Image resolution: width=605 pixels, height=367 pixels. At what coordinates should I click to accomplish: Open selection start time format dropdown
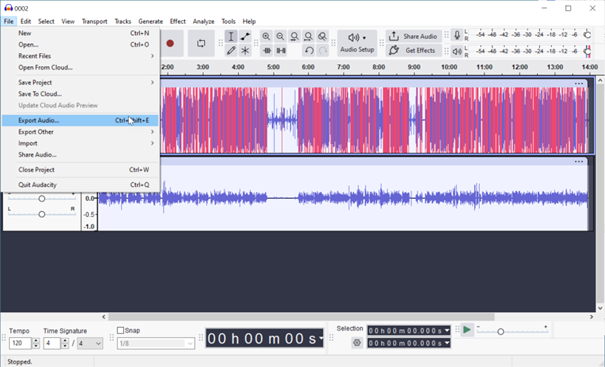(x=447, y=330)
